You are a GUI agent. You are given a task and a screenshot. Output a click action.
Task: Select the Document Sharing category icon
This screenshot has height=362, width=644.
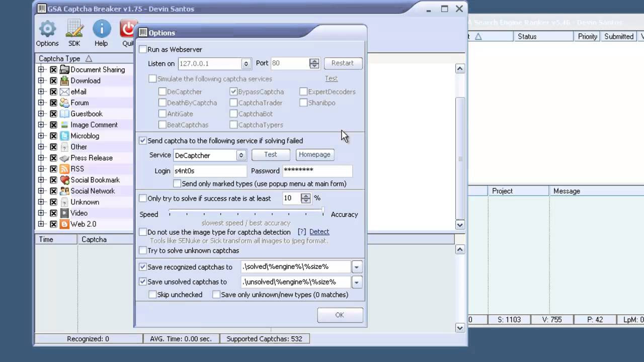(x=64, y=69)
